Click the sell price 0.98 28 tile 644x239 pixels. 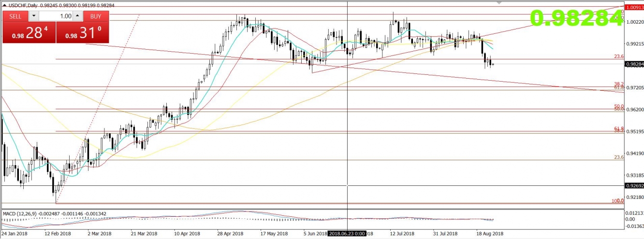pos(29,33)
